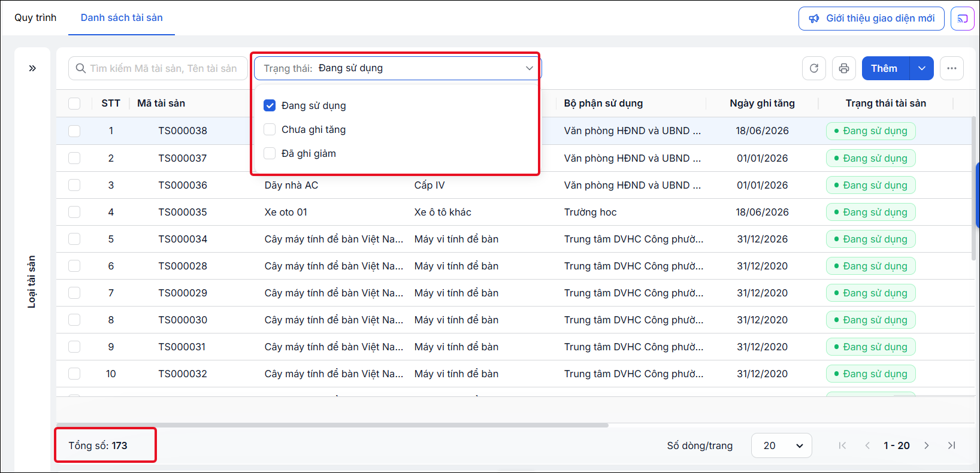Jump to the first page arrow
This screenshot has height=473, width=980.
point(842,445)
